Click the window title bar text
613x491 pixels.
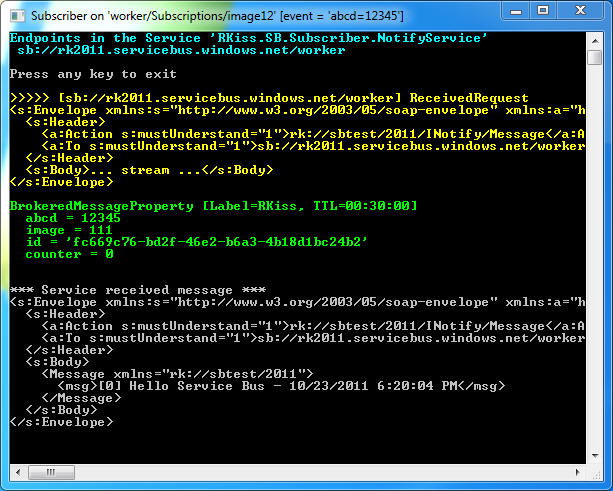tap(217, 16)
